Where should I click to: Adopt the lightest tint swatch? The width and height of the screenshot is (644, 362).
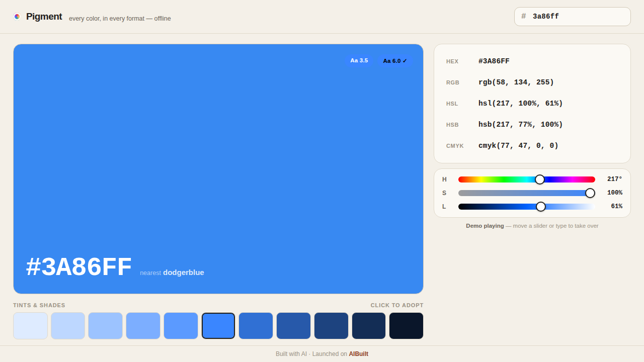(x=30, y=326)
